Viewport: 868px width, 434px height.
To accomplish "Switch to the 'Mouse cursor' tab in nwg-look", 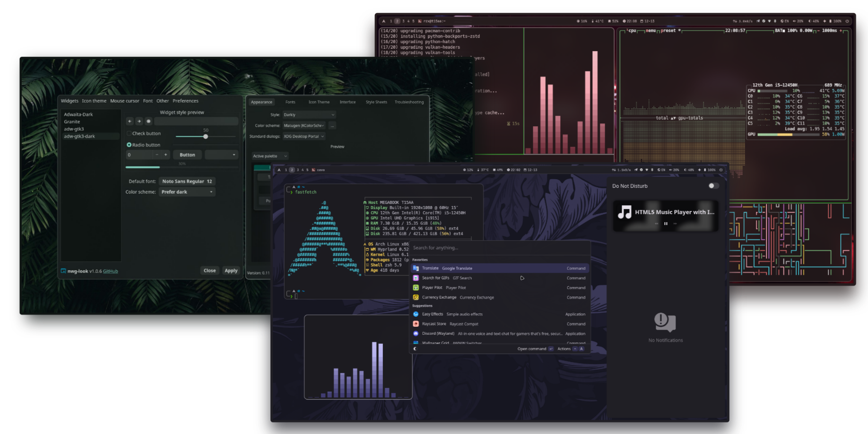I will click(x=125, y=101).
